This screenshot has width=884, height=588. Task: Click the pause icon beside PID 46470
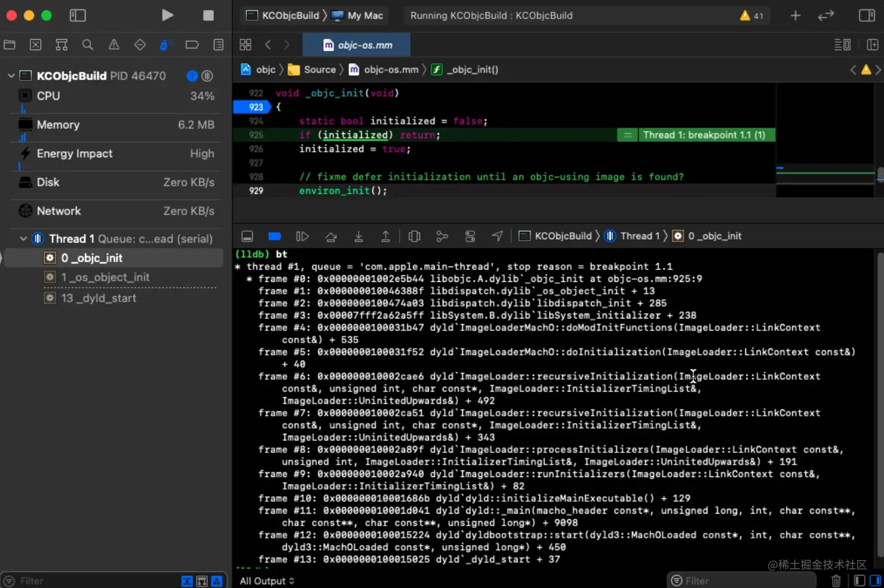[x=208, y=76]
